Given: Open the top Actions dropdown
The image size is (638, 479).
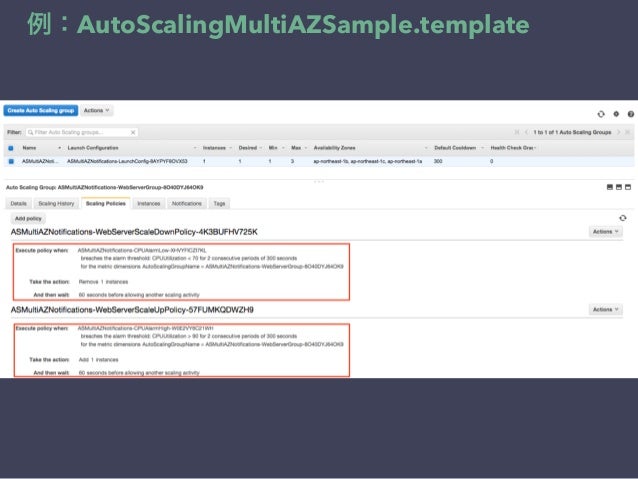Looking at the screenshot, I should [96, 111].
